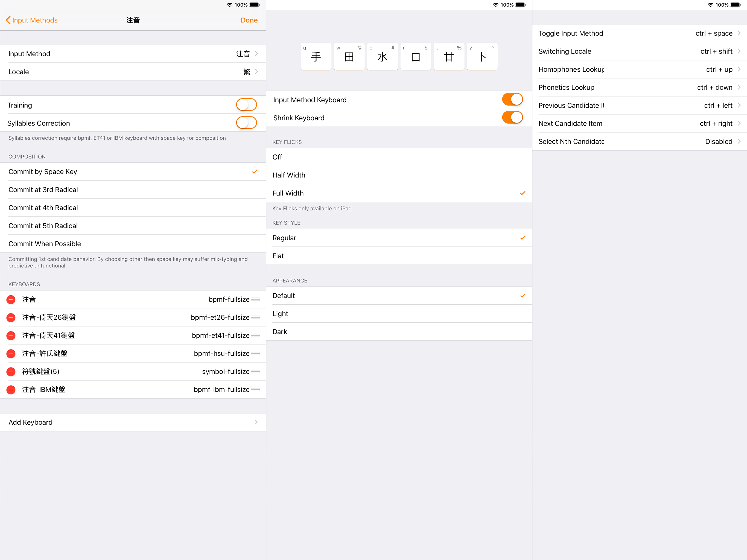Tap the 注音 navigation title
Image resolution: width=747 pixels, height=560 pixels.
(x=133, y=20)
